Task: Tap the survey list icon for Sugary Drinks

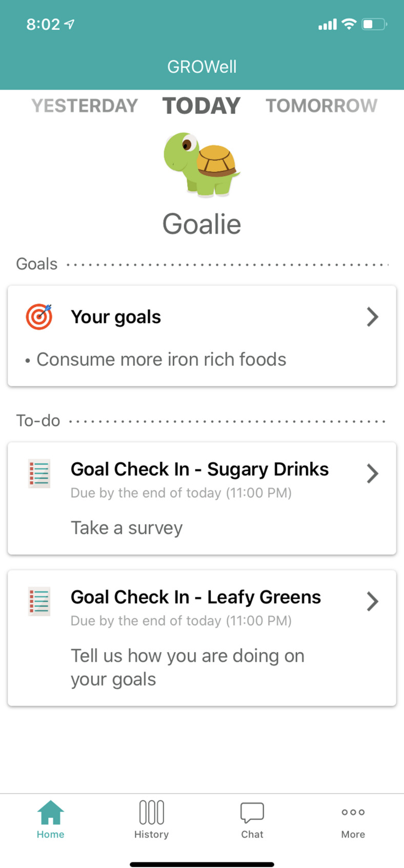Action: (x=39, y=473)
